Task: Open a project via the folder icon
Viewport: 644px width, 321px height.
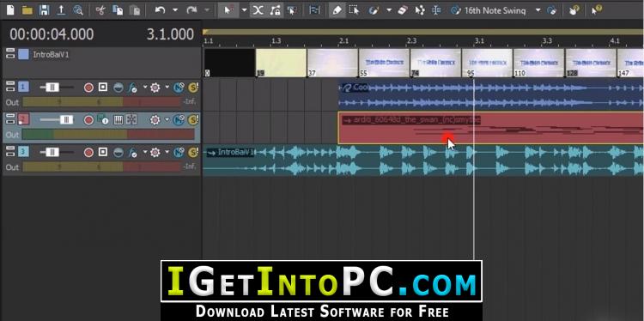Action: [x=27, y=10]
